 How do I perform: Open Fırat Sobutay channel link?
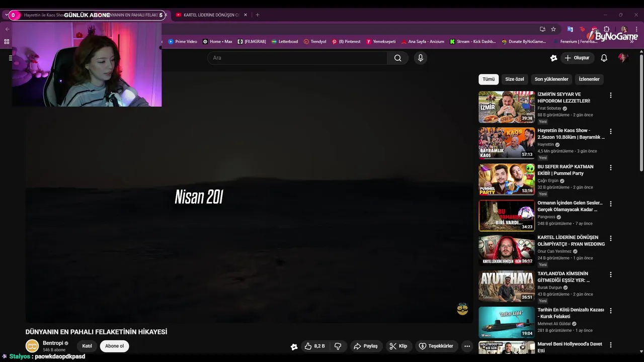pyautogui.click(x=549, y=108)
